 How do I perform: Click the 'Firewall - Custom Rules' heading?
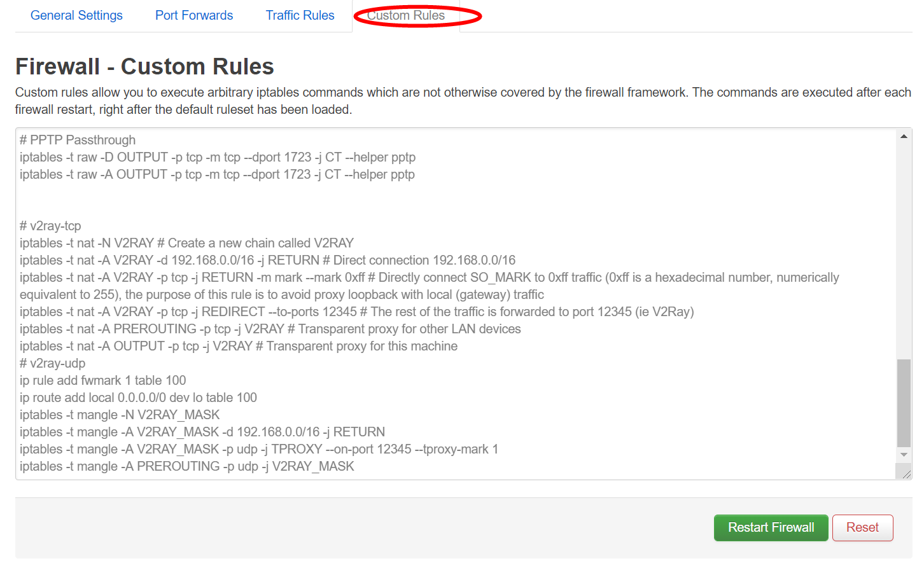pos(144,67)
